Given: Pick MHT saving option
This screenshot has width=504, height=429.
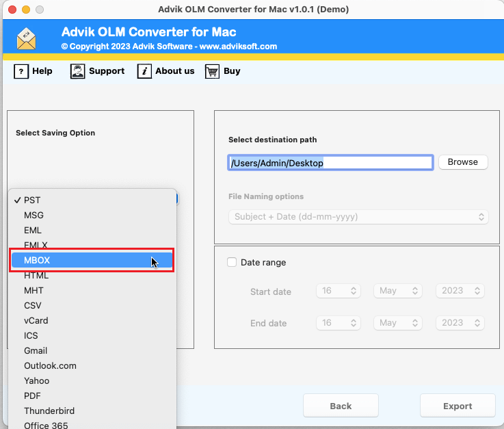Looking at the screenshot, I should (92, 290).
